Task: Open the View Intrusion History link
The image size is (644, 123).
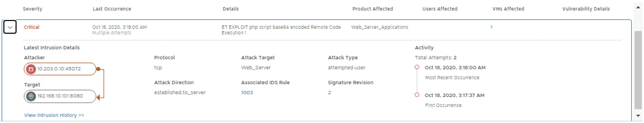Action: pyautogui.click(x=54, y=115)
